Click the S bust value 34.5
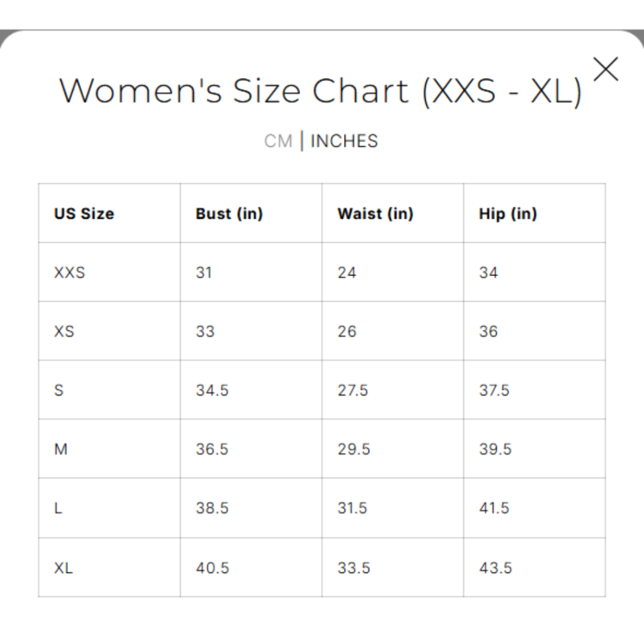 212,391
